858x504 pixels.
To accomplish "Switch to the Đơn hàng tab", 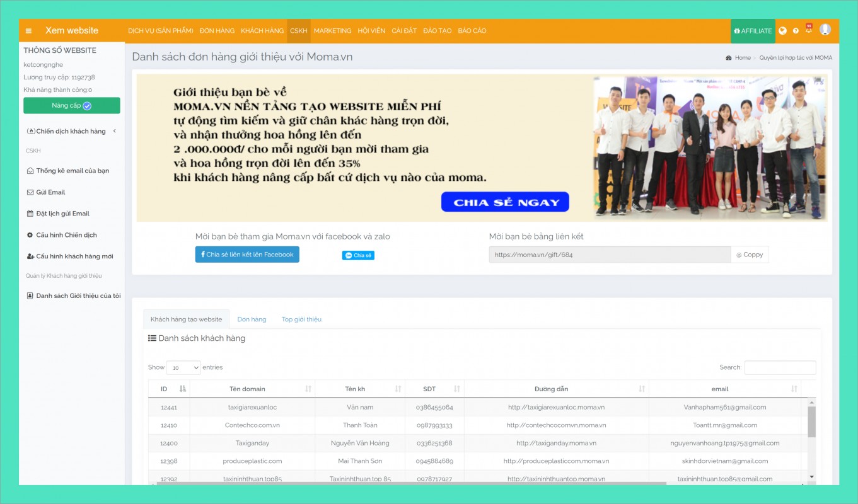I will tap(252, 319).
